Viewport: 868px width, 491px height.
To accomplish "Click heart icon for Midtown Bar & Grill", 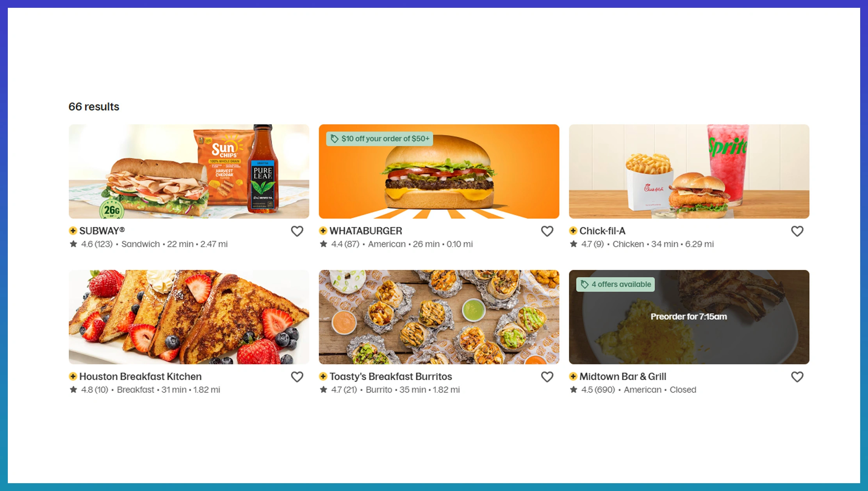I will (797, 377).
